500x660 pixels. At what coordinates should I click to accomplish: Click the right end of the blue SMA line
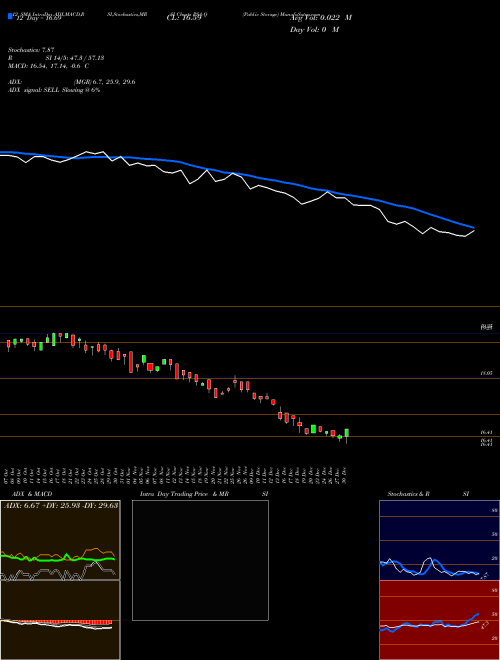tap(473, 227)
